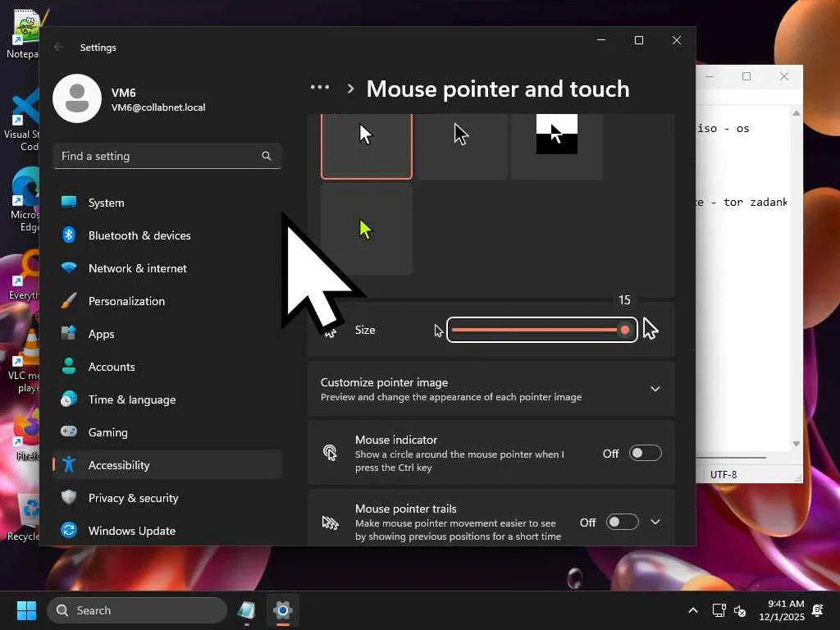This screenshot has width=840, height=630.
Task: Choose the white mouse pointer style
Action: click(x=367, y=145)
